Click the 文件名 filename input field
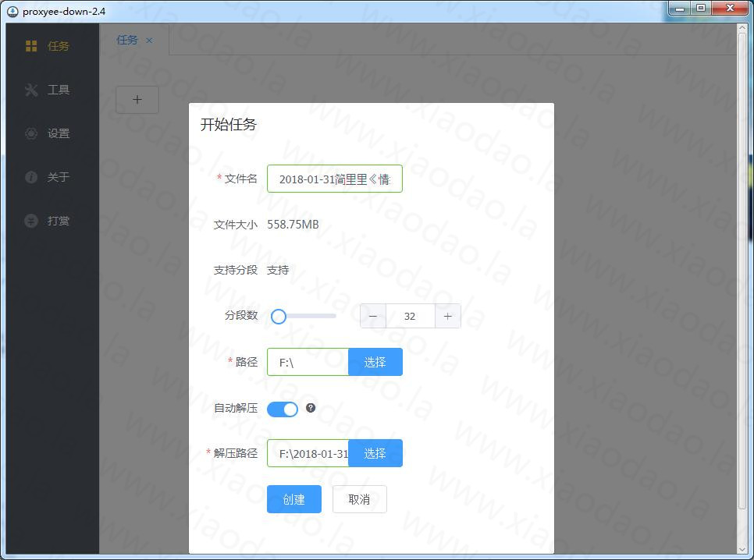Image resolution: width=754 pixels, height=560 pixels. point(335,179)
